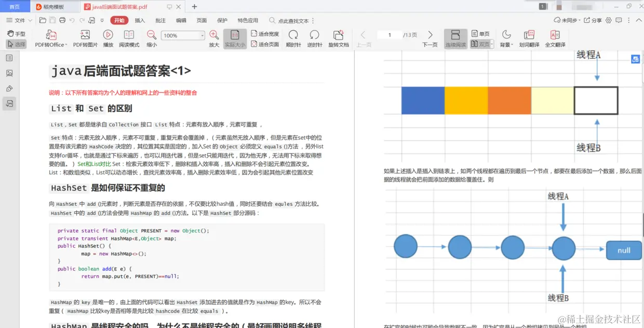Click heading 'HashSet 是如何保证不重复的'
The width and height of the screenshot is (644, 328).
(108, 188)
